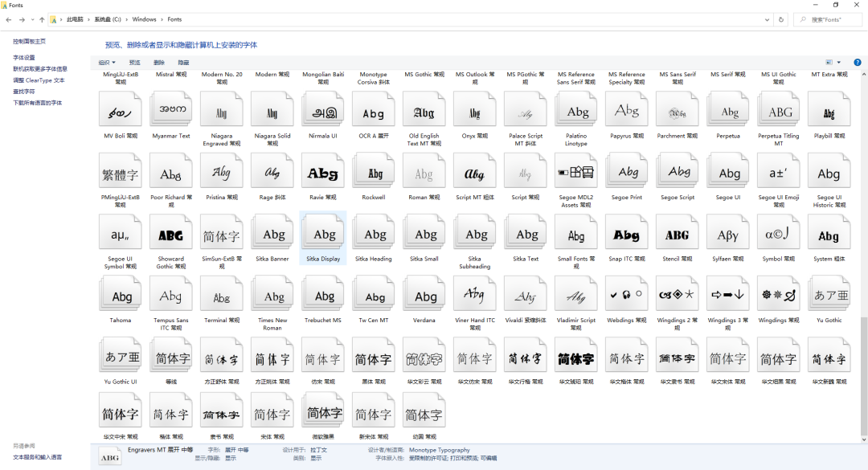The width and height of the screenshot is (868, 470).
Task: Click the 预览 preview toolbar button
Action: [x=134, y=63]
